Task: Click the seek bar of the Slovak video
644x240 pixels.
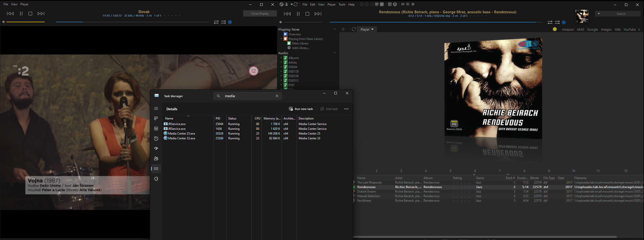Action: coord(132,22)
